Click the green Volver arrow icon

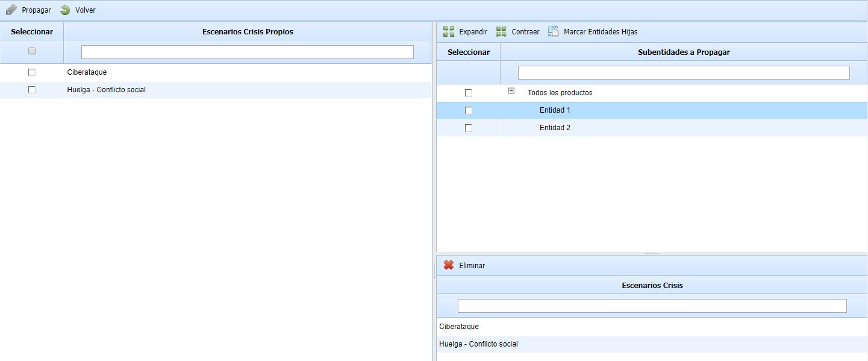pyautogui.click(x=65, y=10)
